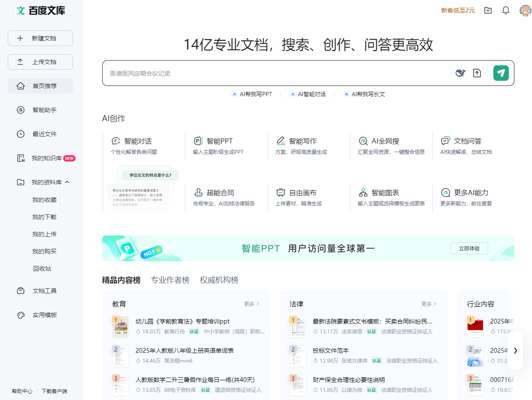Open 我的知识库 in the sidebar

point(40,158)
